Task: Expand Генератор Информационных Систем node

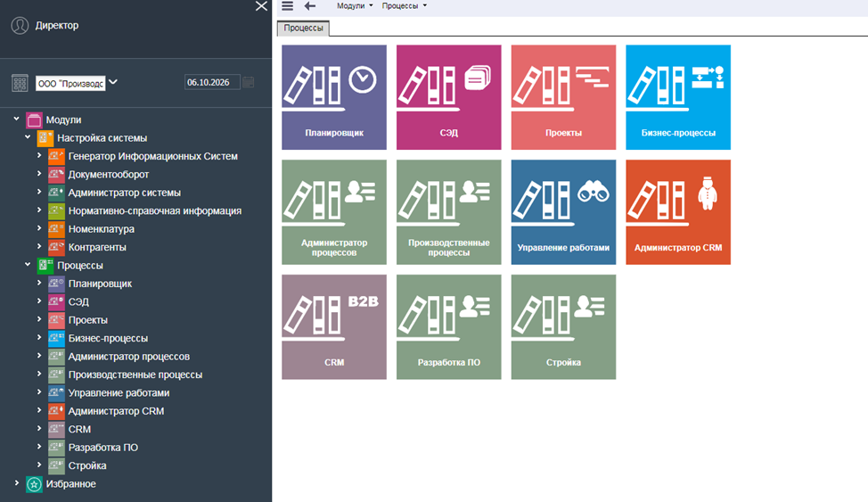Action: click(38, 155)
